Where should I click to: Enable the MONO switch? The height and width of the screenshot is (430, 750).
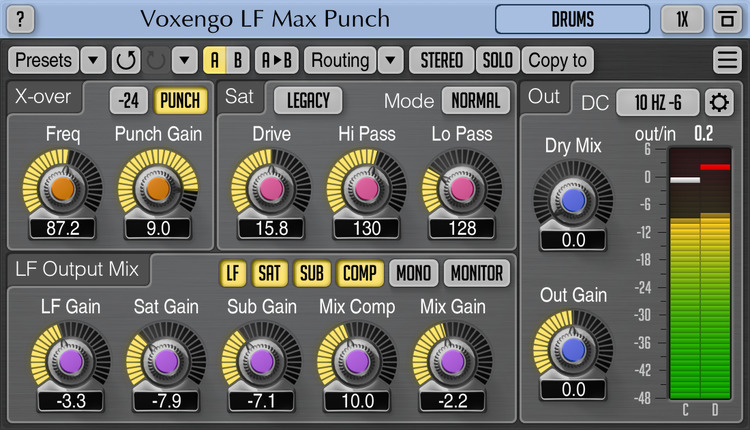click(x=414, y=273)
